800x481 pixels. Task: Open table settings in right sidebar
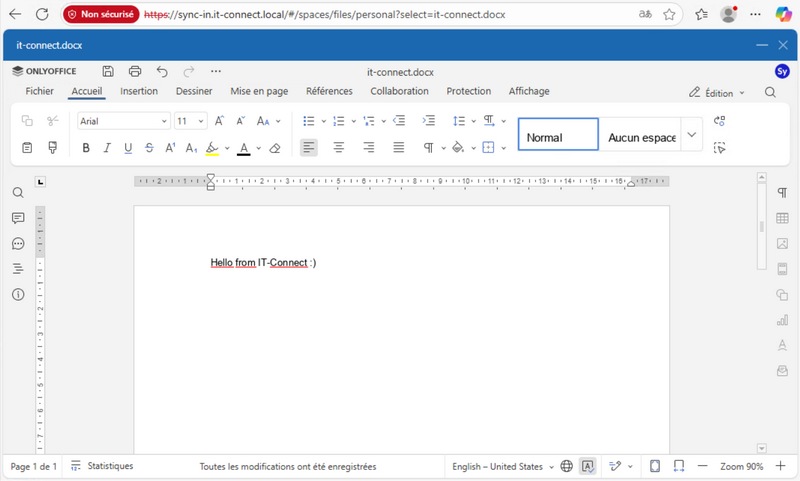click(x=782, y=218)
